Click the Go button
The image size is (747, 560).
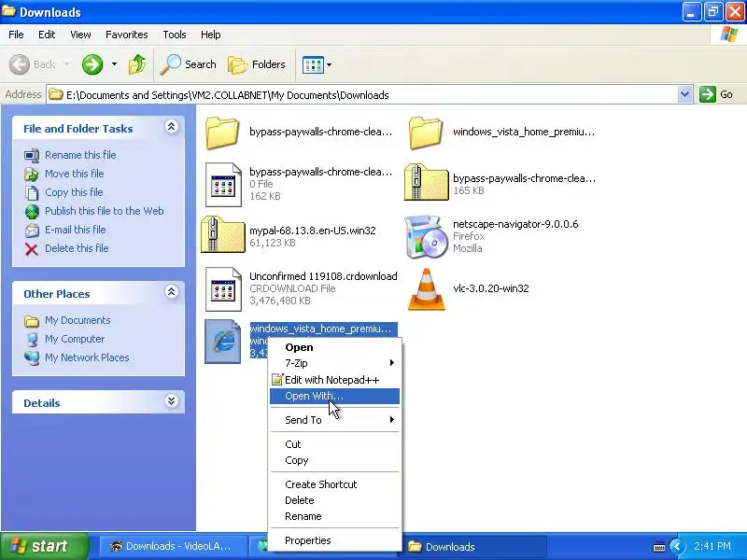point(716,94)
